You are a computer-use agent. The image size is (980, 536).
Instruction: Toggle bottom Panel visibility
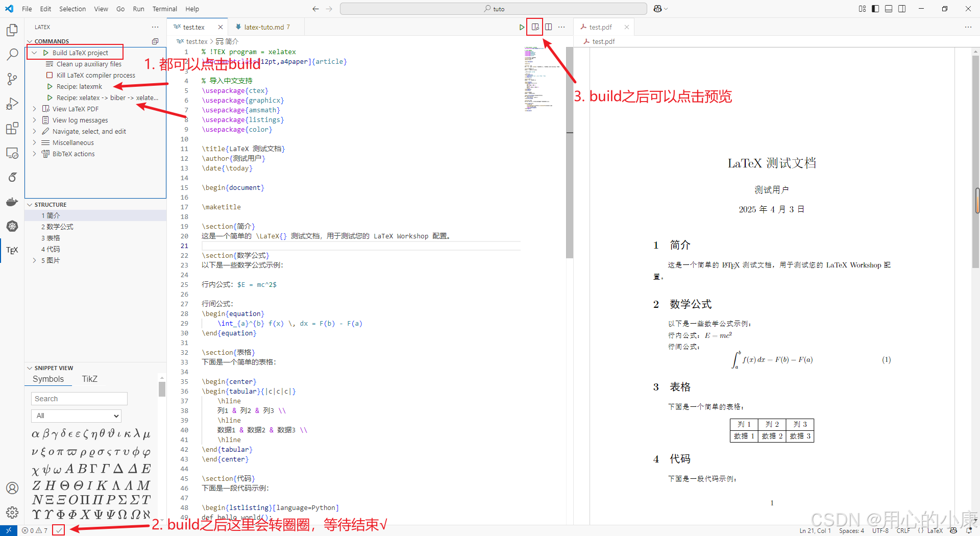pyautogui.click(x=889, y=9)
